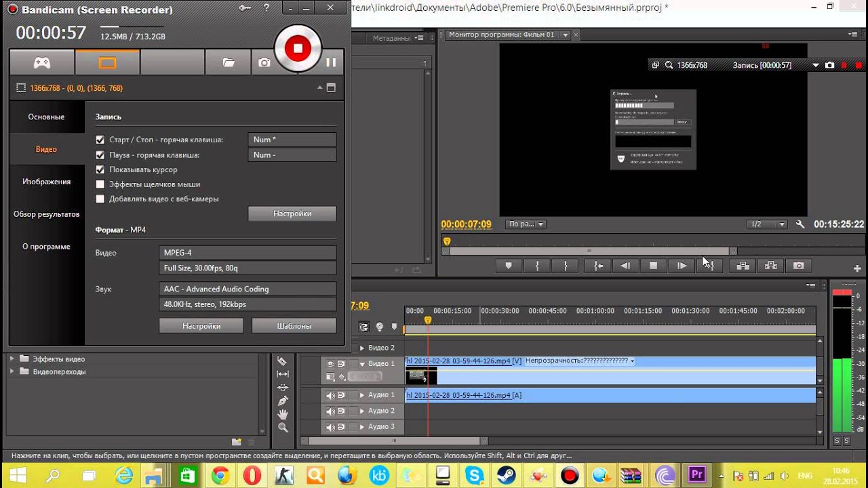
Task: Expand the Видео 2 track
Action: tap(362, 348)
